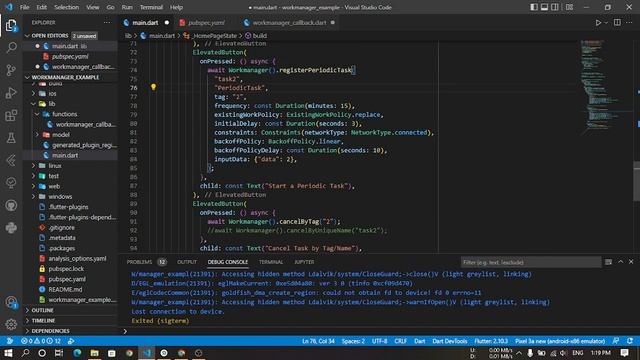The image size is (640, 360).
Task: Collapse the lib folder
Action: click(52, 104)
